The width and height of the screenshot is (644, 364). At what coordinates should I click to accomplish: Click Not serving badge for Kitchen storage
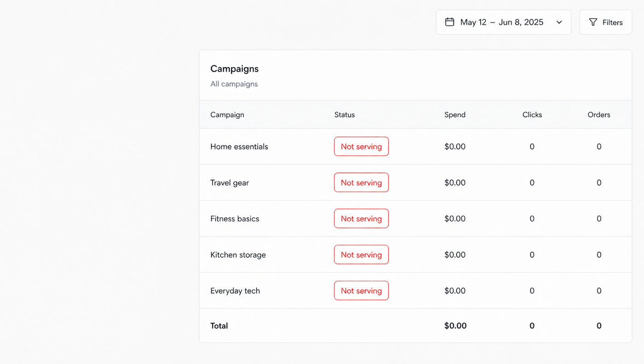(361, 255)
